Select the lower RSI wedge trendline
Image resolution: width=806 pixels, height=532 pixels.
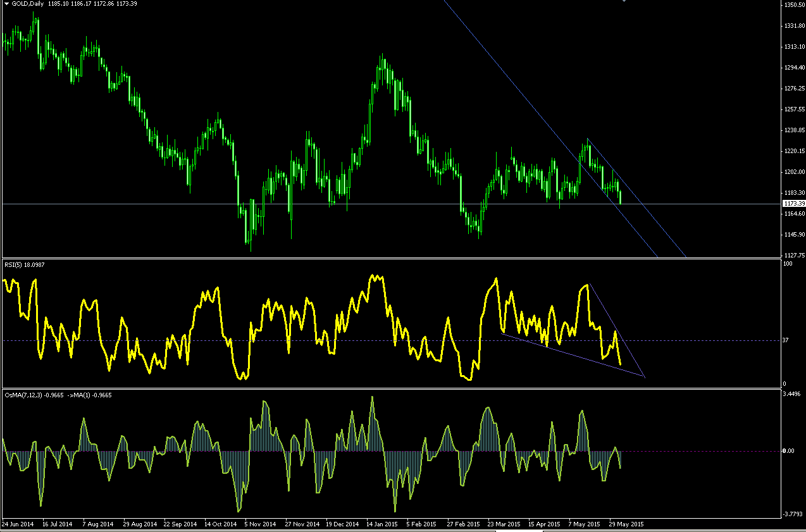pos(573,356)
